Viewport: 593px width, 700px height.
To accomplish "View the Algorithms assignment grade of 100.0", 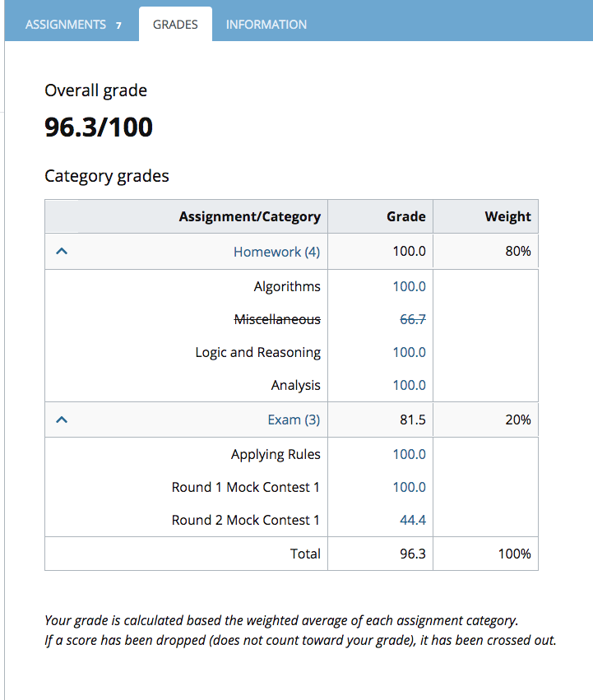I will (409, 285).
